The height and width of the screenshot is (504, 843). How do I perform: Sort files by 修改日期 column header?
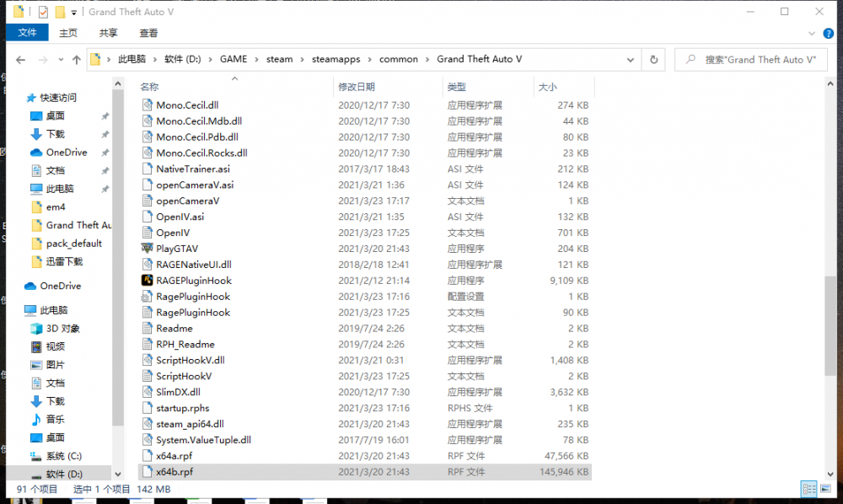point(357,87)
